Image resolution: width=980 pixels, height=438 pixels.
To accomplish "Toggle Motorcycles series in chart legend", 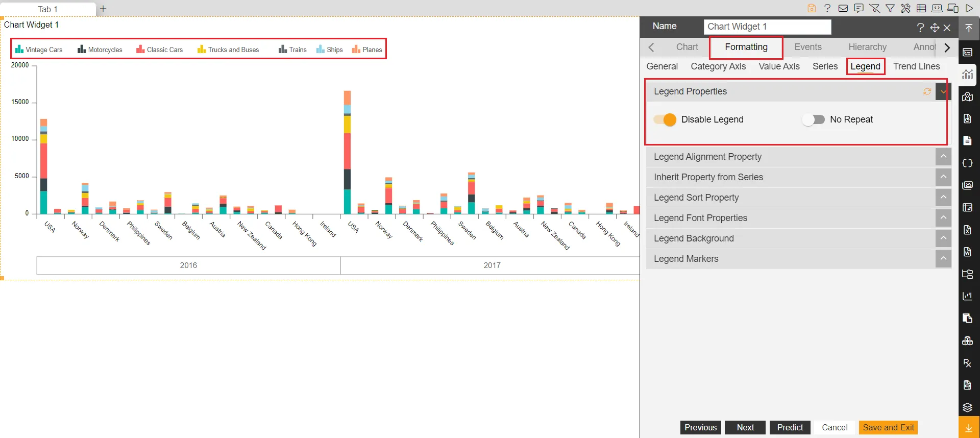I will (x=100, y=50).
